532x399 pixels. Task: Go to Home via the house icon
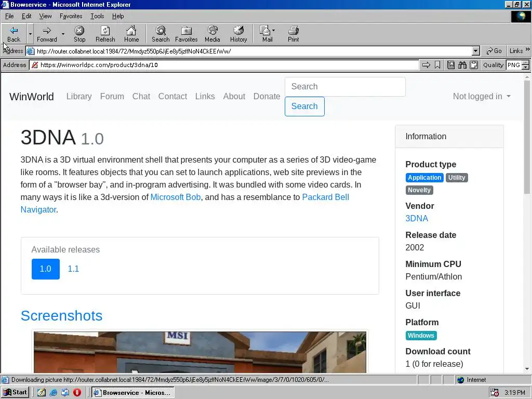click(x=131, y=34)
